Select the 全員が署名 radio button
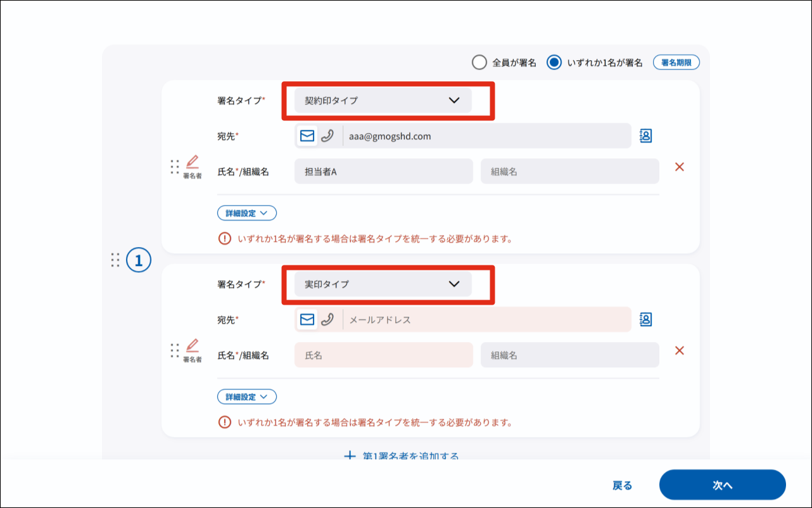Viewport: 812px width, 508px height. (479, 62)
